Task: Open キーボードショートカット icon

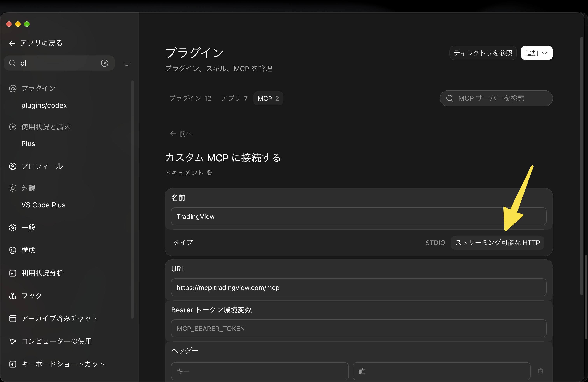Action: click(13, 364)
